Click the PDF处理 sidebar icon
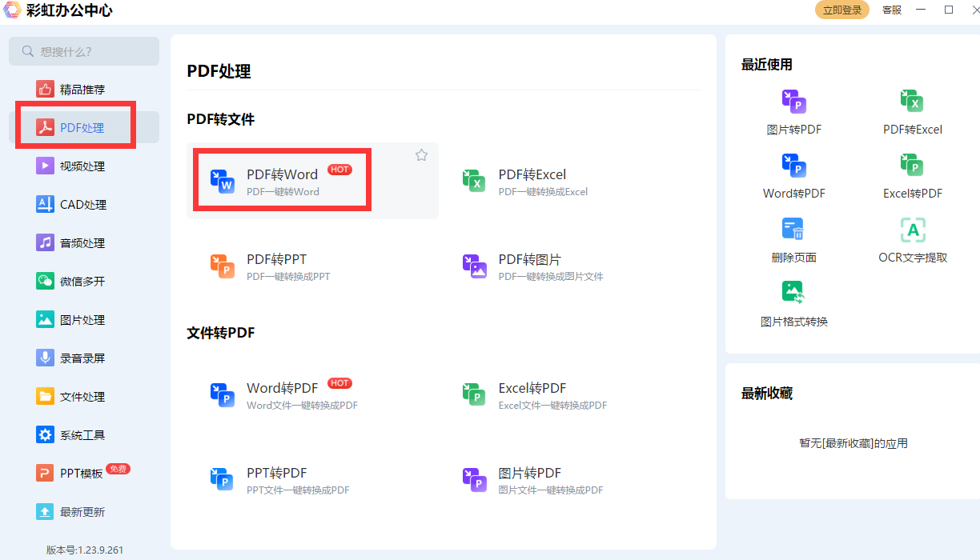980x560 pixels. (x=45, y=127)
